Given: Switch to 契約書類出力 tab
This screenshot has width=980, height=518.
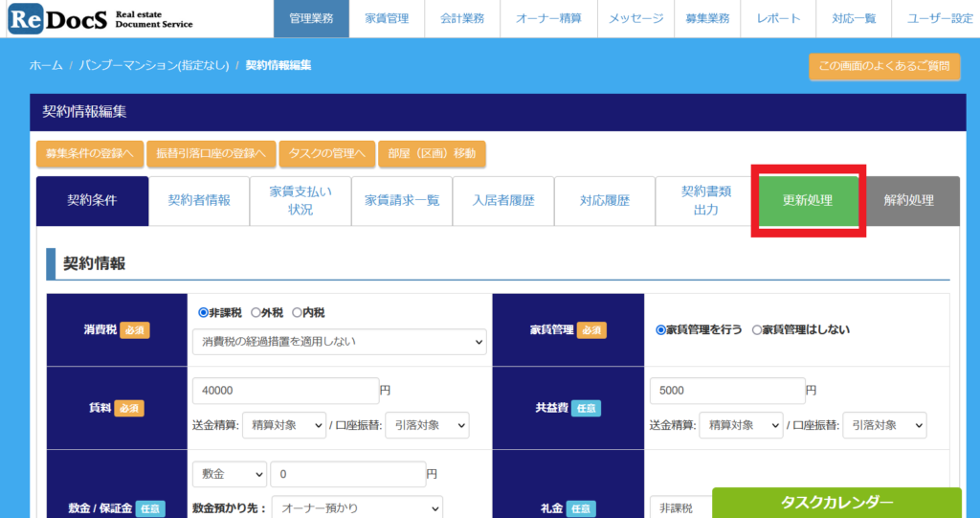Looking at the screenshot, I should tap(705, 201).
